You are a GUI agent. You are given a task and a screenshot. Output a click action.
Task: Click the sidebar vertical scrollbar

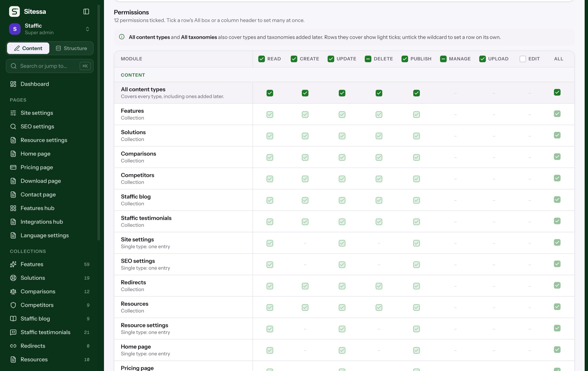(x=99, y=122)
